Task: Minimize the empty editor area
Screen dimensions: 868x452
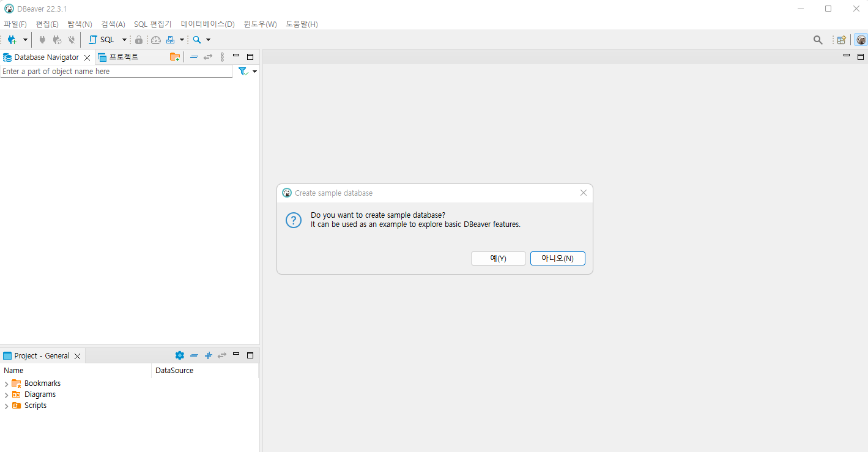Action: tap(847, 56)
